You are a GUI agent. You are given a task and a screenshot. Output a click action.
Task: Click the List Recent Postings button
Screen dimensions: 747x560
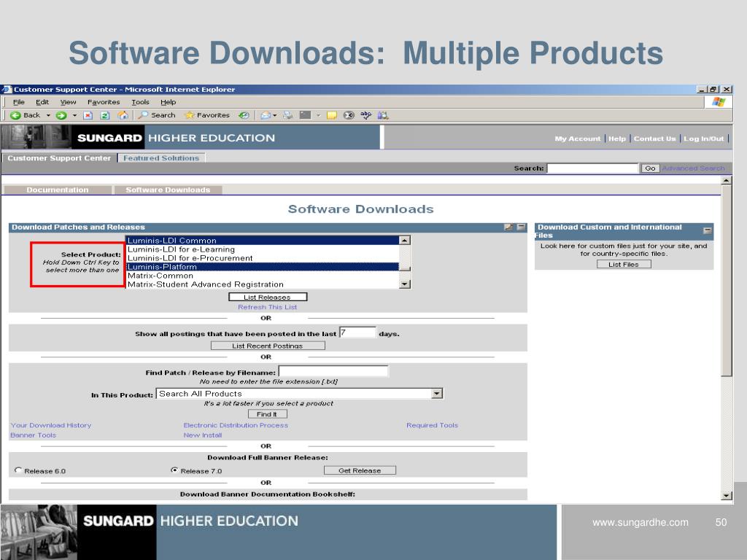(x=268, y=346)
